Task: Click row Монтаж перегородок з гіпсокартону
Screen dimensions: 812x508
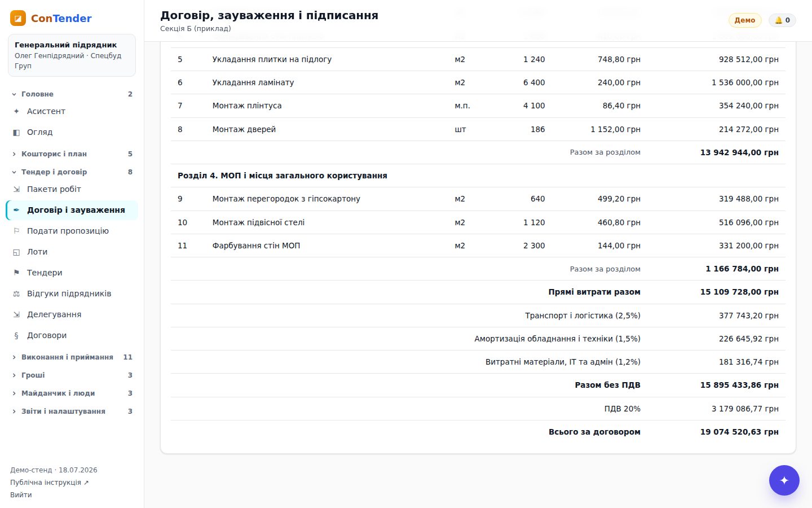Action: pos(478,199)
